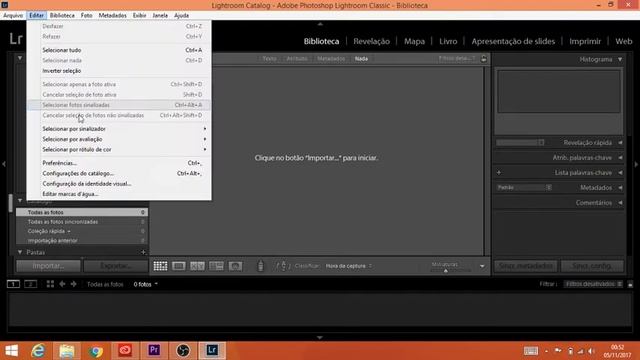Adjust the Miniaturas thumbnail size slider
The width and height of the screenshot is (640, 360).
pyautogui.click(x=446, y=270)
